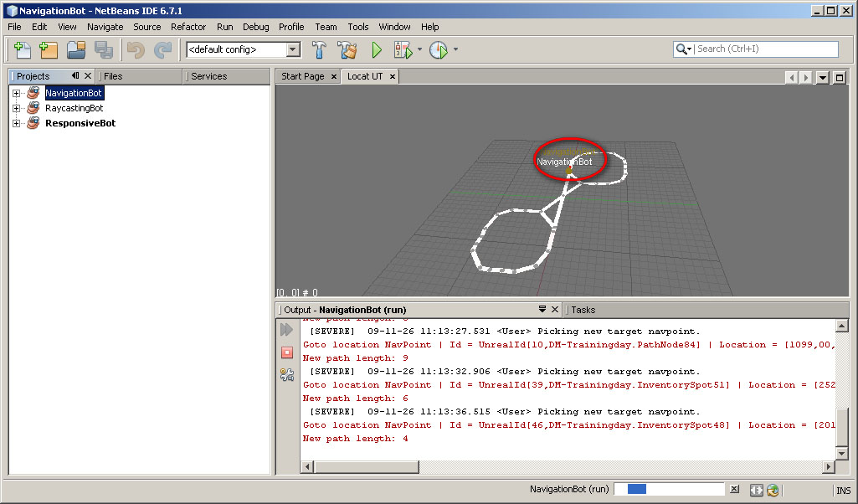Show the opened documents list dropdown
This screenshot has width=858, height=504.
(823, 78)
